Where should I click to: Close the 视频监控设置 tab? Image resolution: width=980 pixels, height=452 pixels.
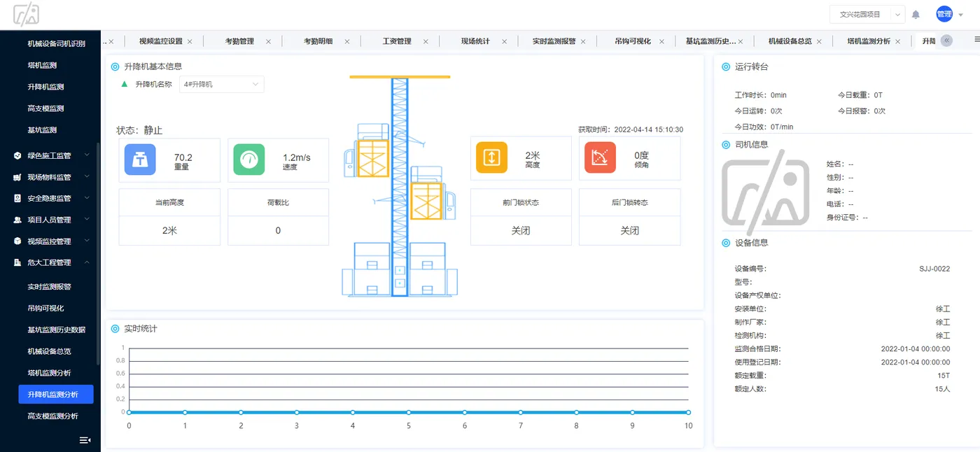click(190, 41)
